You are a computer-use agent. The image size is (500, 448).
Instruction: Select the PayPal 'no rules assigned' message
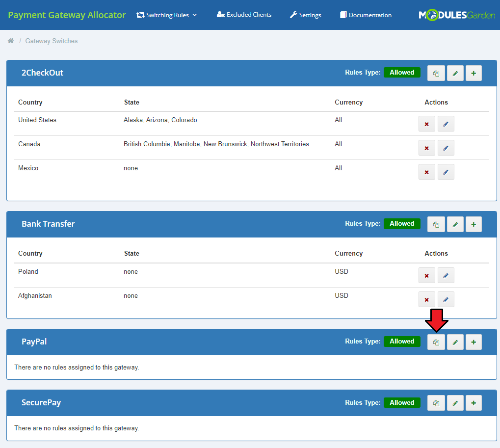[77, 368]
